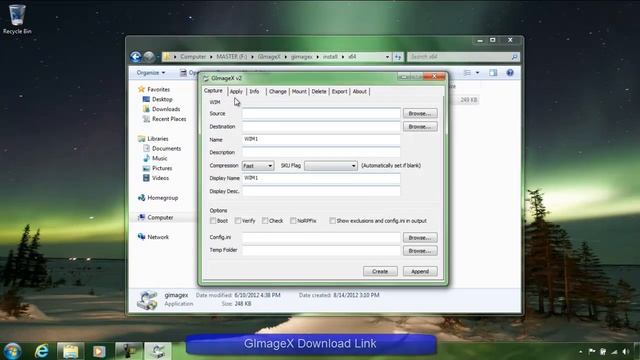Click the Explorer back arrow button
The image size is (640, 360).
click(136, 57)
